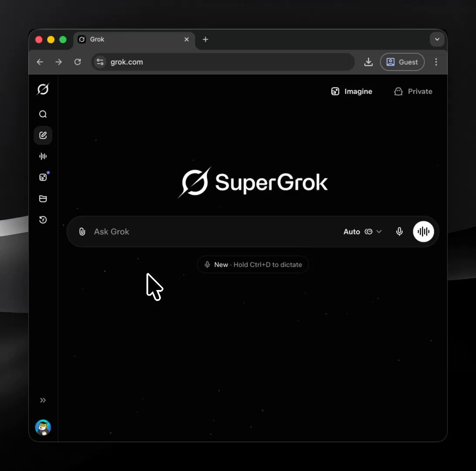Open the Auto model selector dropdown
Viewport: 476px width, 471px height.
tap(363, 232)
